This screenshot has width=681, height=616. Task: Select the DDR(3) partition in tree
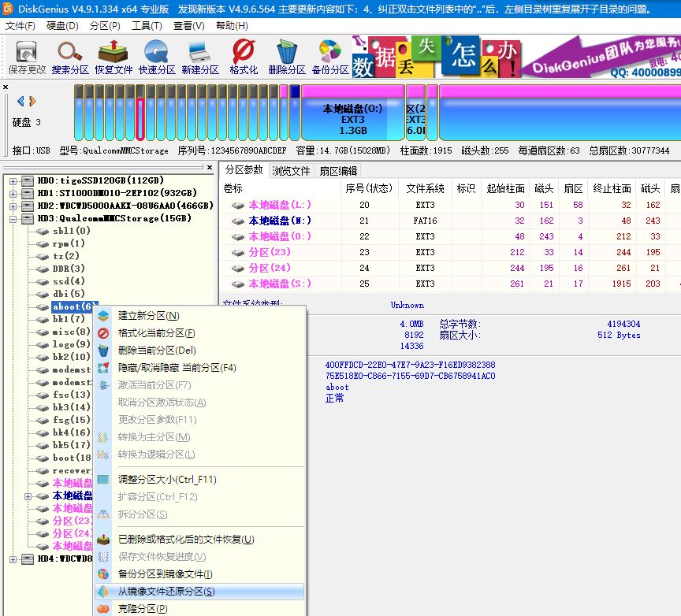(x=69, y=269)
